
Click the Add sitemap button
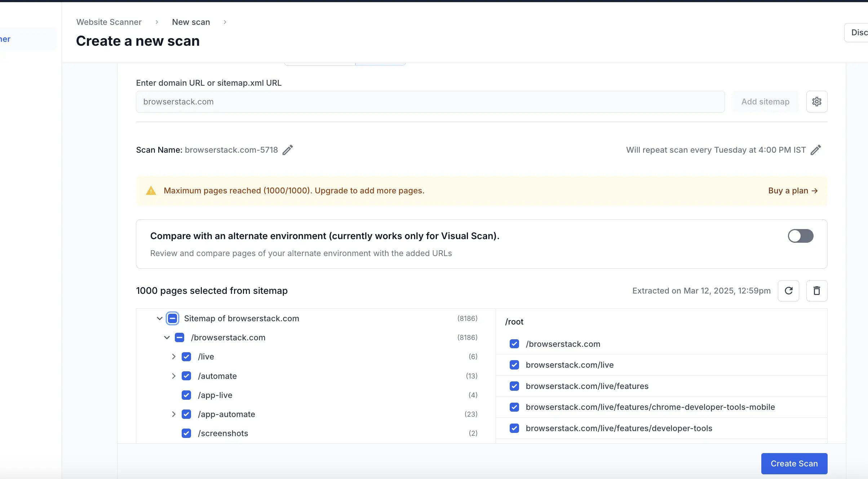point(765,102)
